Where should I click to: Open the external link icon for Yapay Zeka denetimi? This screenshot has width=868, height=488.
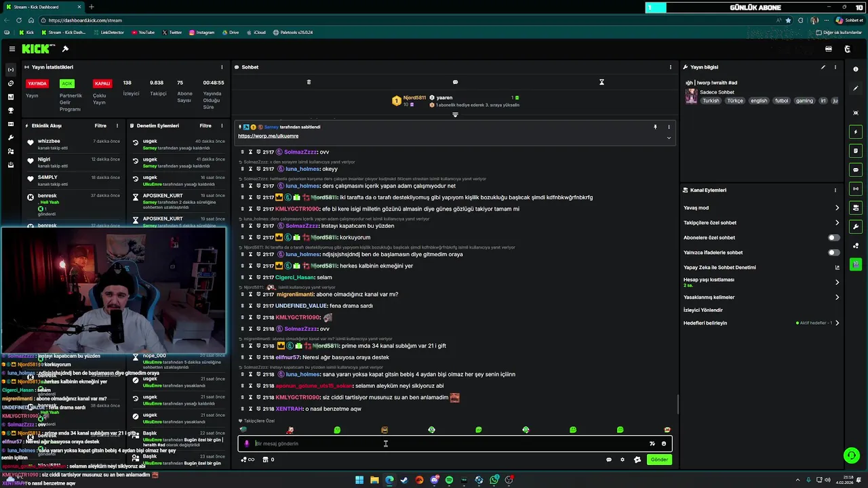click(837, 267)
